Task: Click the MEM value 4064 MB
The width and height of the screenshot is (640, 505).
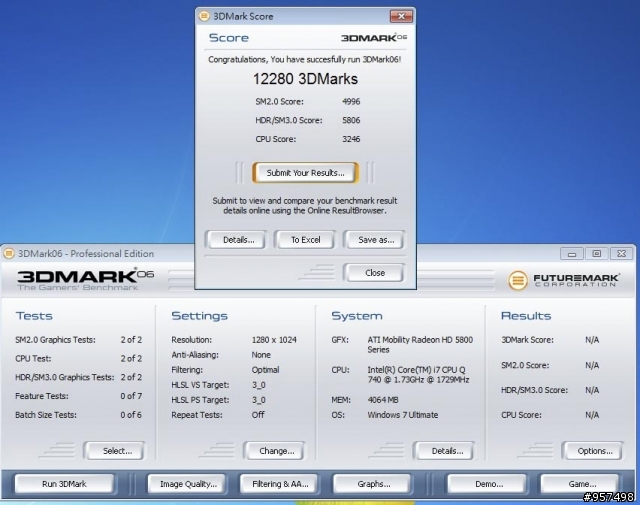Action: [382, 400]
